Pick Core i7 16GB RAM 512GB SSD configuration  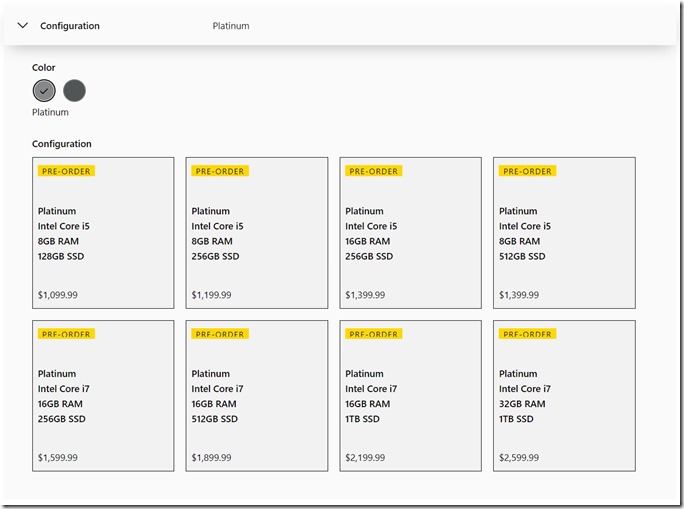coord(257,396)
